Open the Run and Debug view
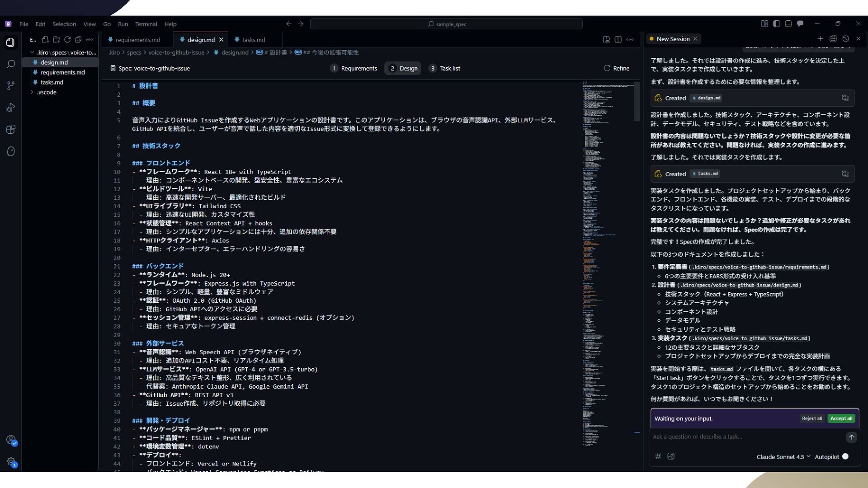The width and height of the screenshot is (868, 488). (x=11, y=108)
